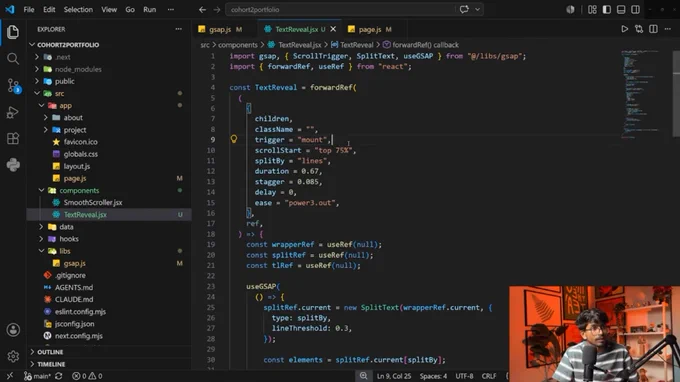680x382 pixels.
Task: Toggle the primary side bar visibility
Action: pyautogui.click(x=606, y=10)
